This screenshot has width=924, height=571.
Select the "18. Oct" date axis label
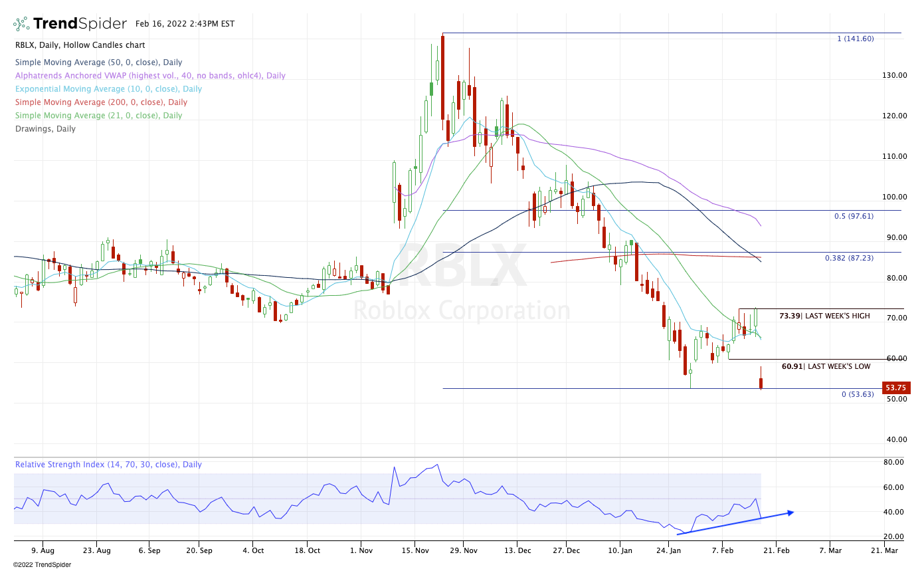coord(307,550)
